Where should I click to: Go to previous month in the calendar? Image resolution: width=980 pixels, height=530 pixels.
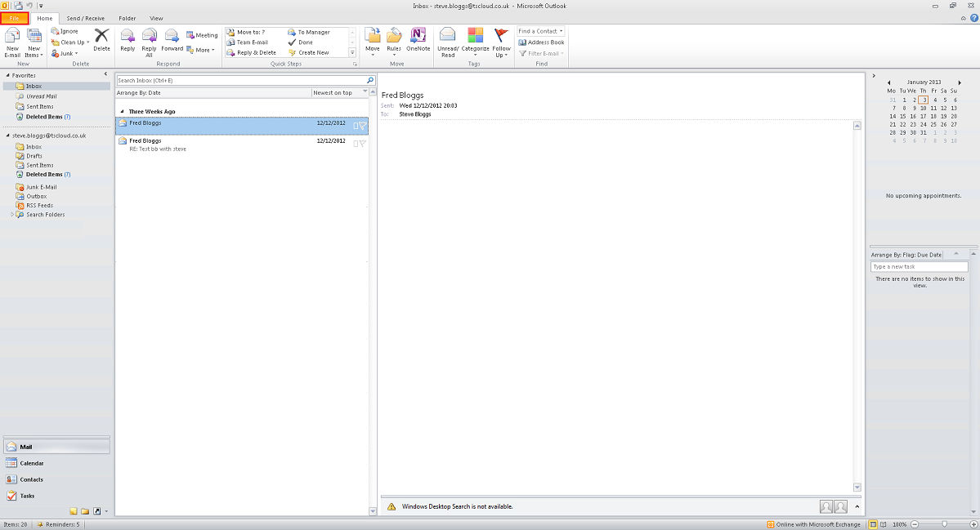pyautogui.click(x=888, y=82)
